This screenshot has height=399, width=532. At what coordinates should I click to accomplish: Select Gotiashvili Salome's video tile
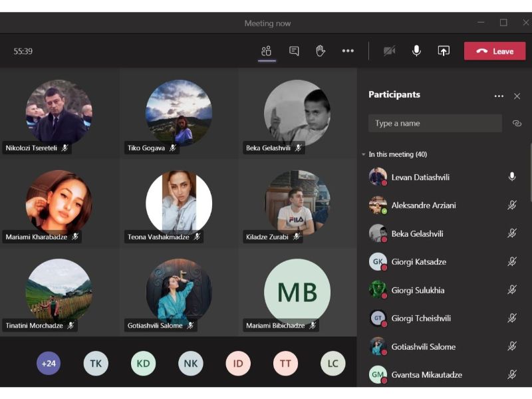(x=178, y=292)
